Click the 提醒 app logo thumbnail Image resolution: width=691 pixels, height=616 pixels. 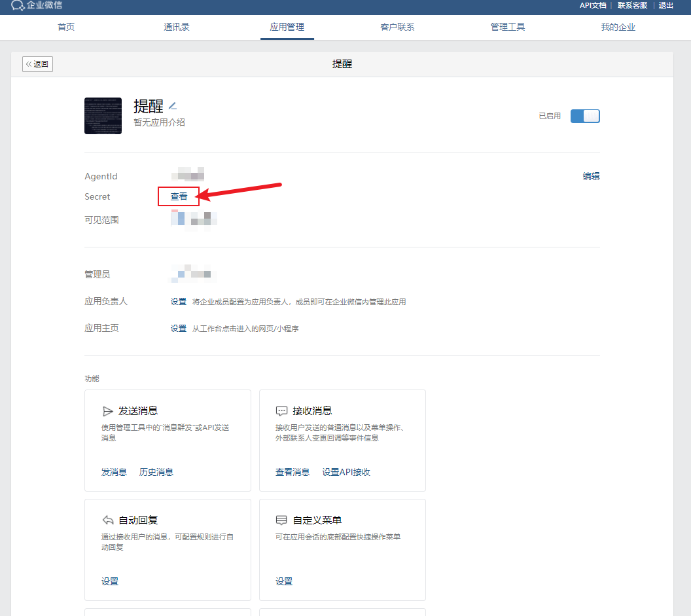click(x=103, y=116)
